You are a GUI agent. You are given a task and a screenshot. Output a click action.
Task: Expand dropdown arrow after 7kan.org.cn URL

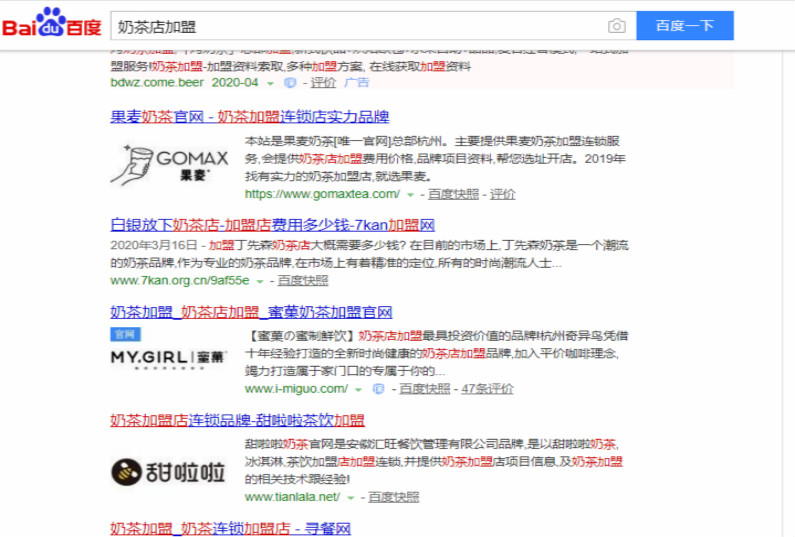pos(260,282)
